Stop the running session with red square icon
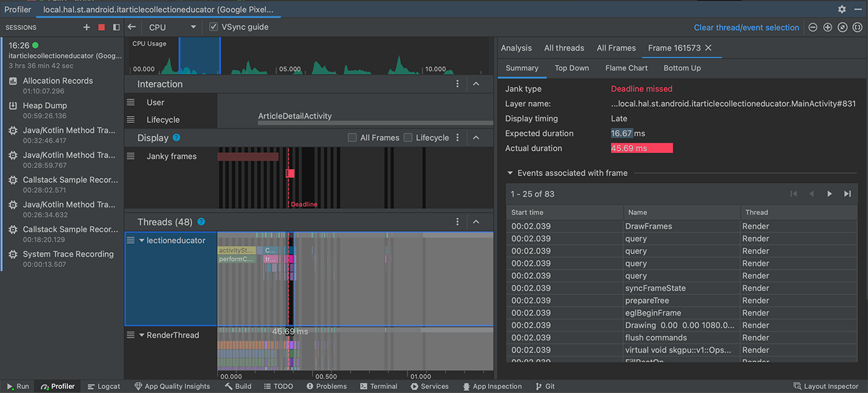 click(x=101, y=27)
